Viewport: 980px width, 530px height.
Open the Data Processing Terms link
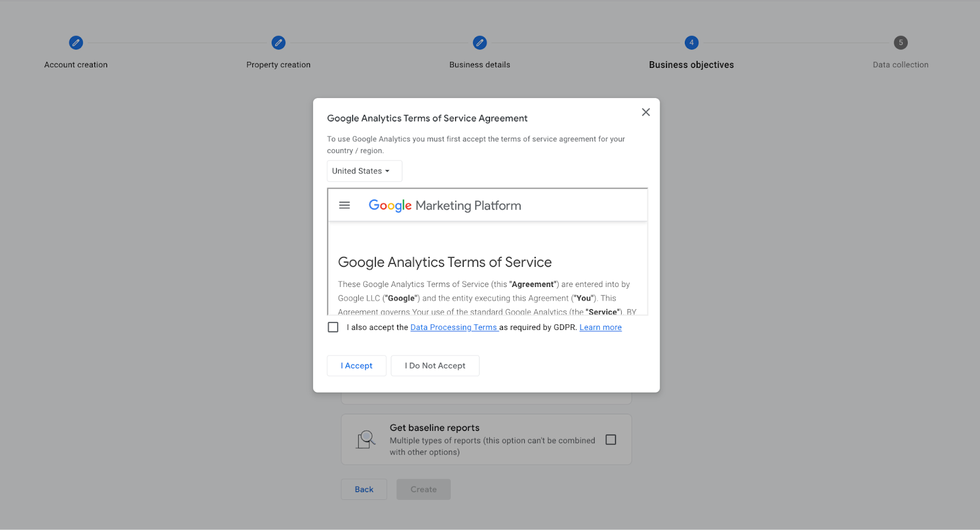[454, 327]
